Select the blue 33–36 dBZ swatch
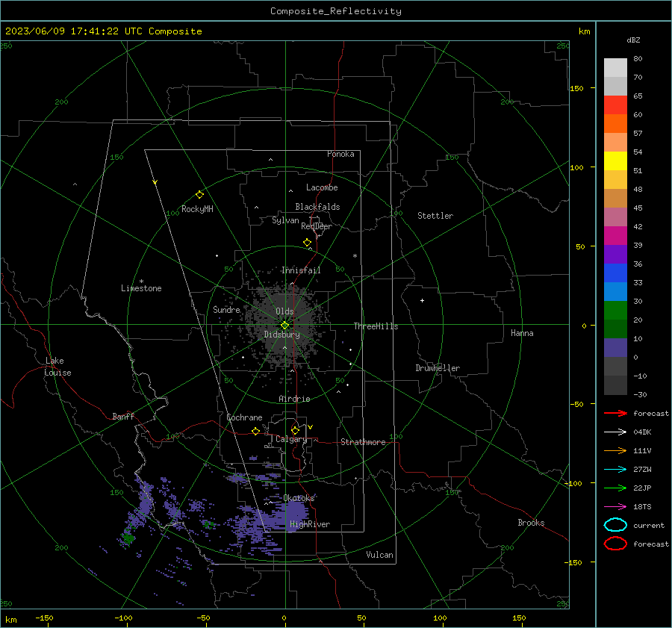672x628 pixels. tap(615, 273)
